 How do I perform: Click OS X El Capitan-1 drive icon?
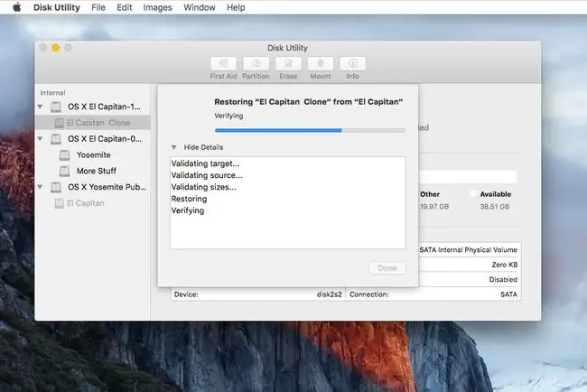[x=56, y=107]
